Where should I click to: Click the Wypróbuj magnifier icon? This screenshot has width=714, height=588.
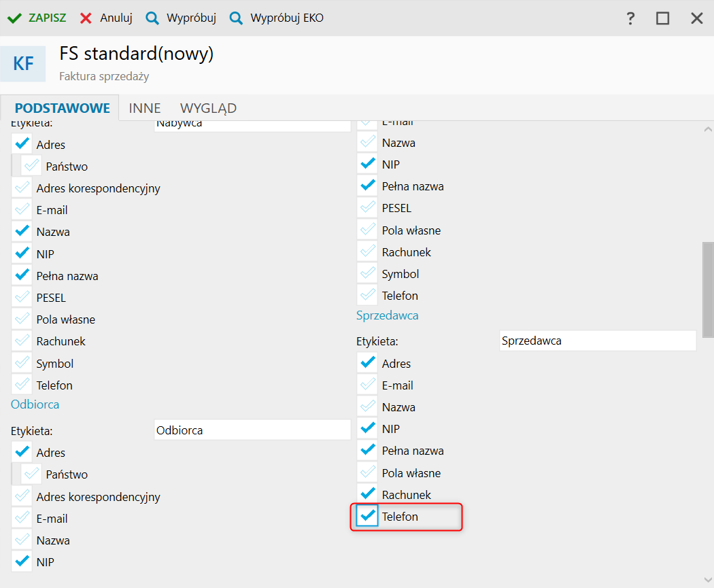[x=152, y=18]
